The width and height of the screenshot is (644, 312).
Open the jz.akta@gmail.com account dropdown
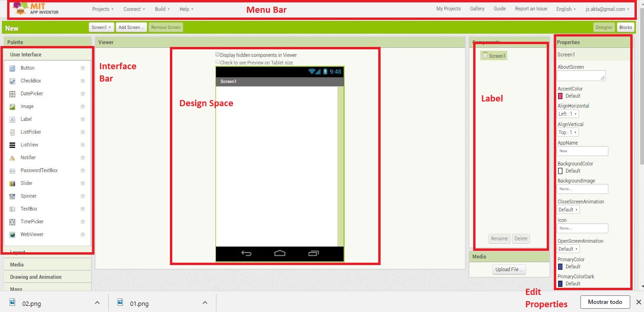click(607, 9)
